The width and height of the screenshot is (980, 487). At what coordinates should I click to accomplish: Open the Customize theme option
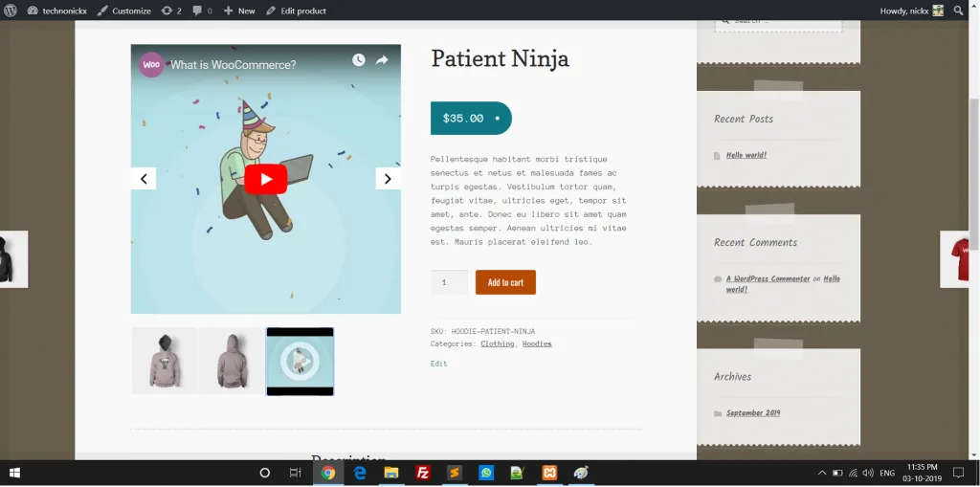click(123, 11)
